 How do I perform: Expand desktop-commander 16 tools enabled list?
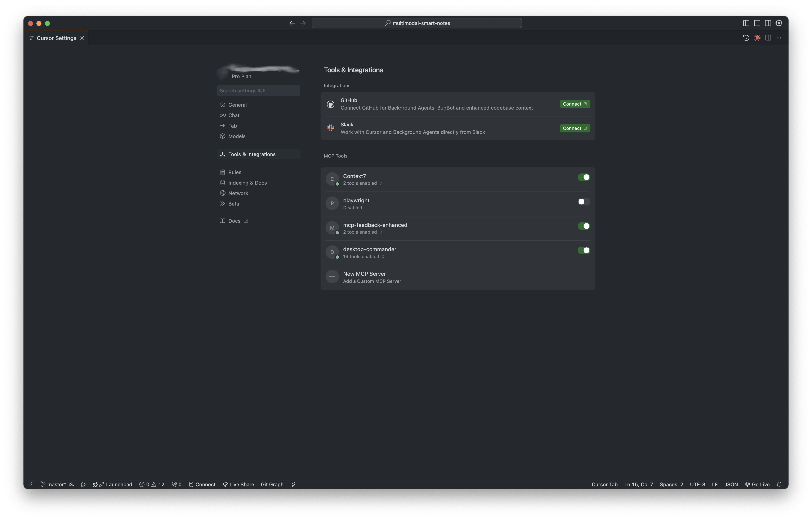[364, 257]
